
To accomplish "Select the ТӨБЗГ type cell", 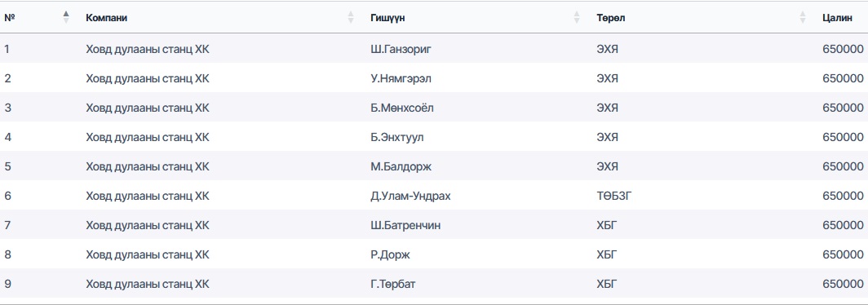I will click(614, 196).
